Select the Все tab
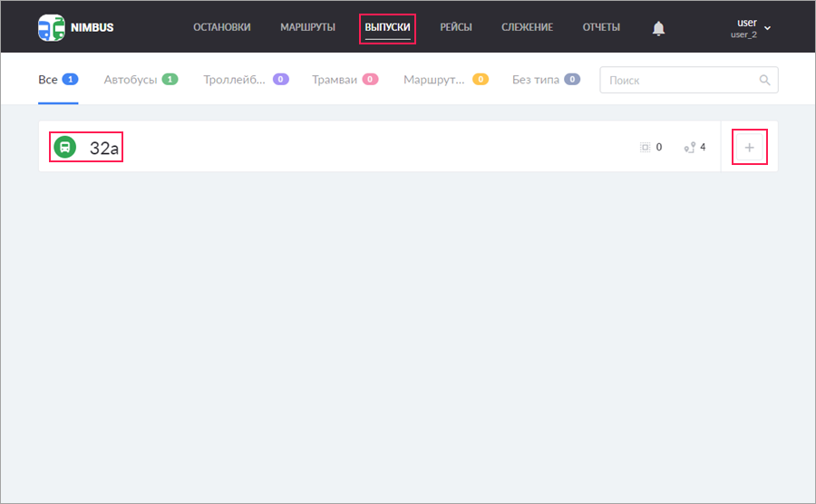The image size is (816, 504). (58, 80)
